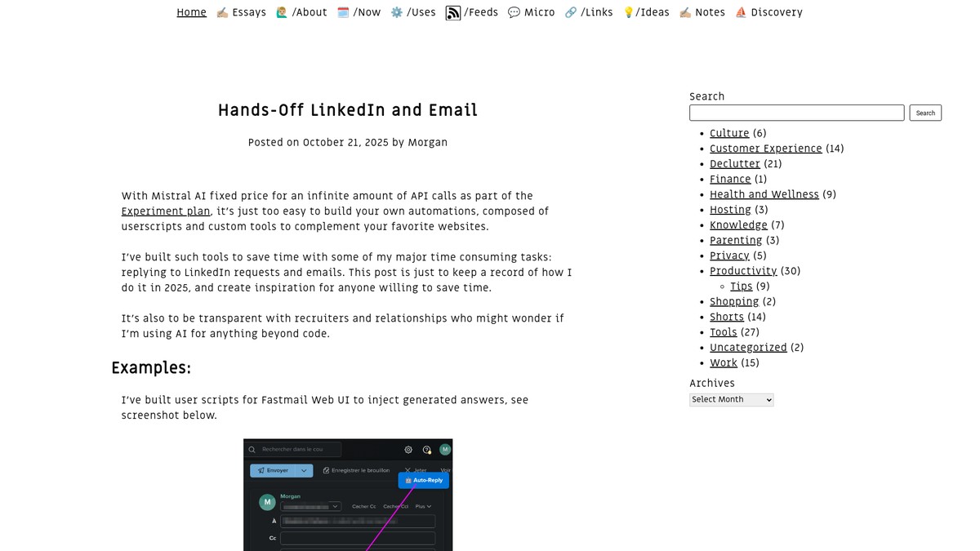The image size is (980, 551).
Task: Open the Finance category
Action: [x=730, y=180]
